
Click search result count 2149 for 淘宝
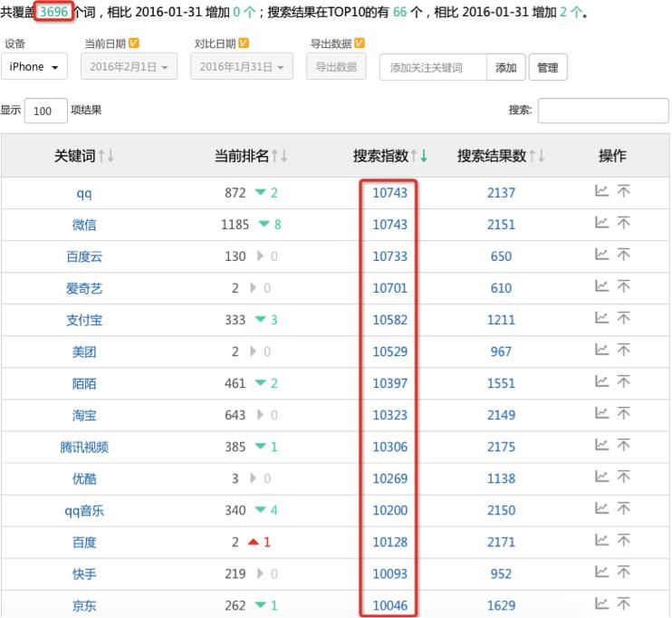[x=501, y=415]
